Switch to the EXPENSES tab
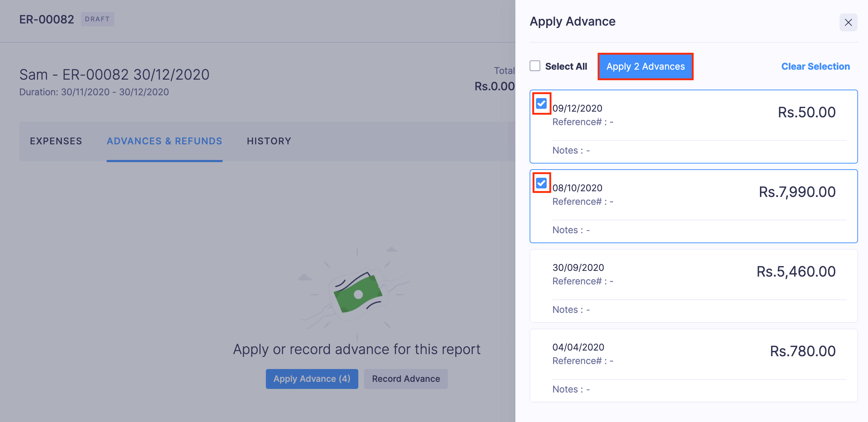The image size is (868, 422). coord(56,141)
